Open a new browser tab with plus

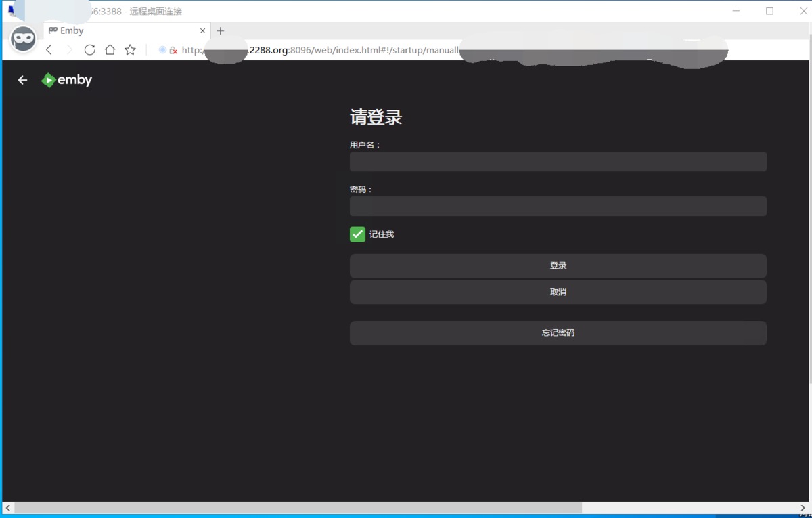coord(220,31)
